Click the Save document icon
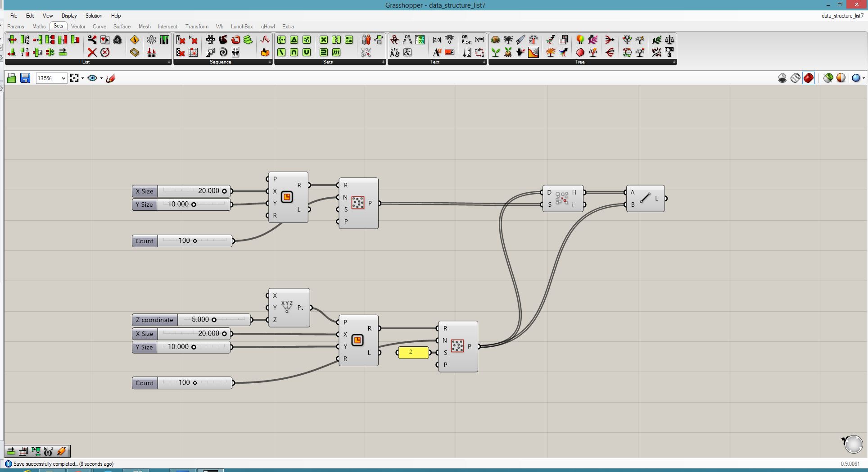The image size is (868, 472). click(x=25, y=78)
